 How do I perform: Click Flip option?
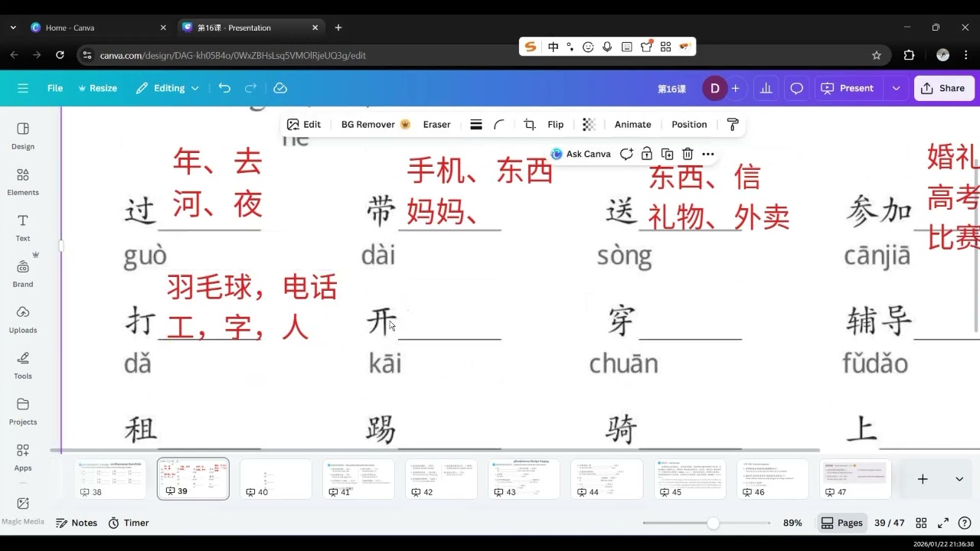coord(556,125)
